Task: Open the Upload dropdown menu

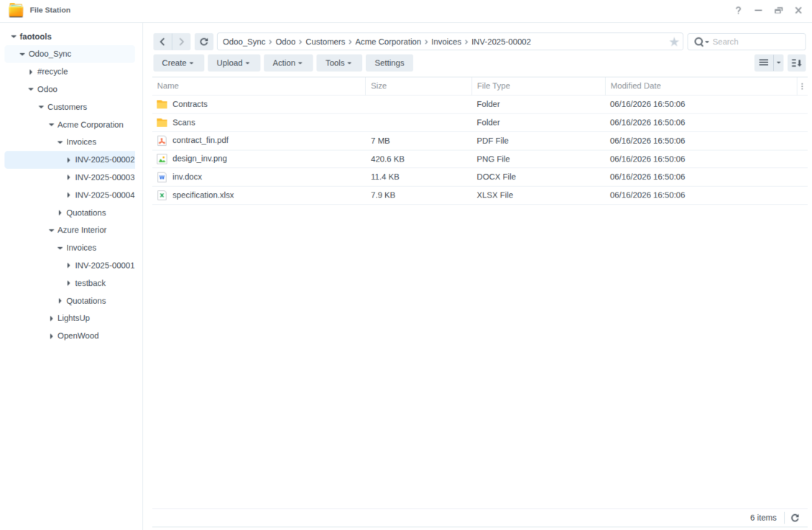Action: 234,63
